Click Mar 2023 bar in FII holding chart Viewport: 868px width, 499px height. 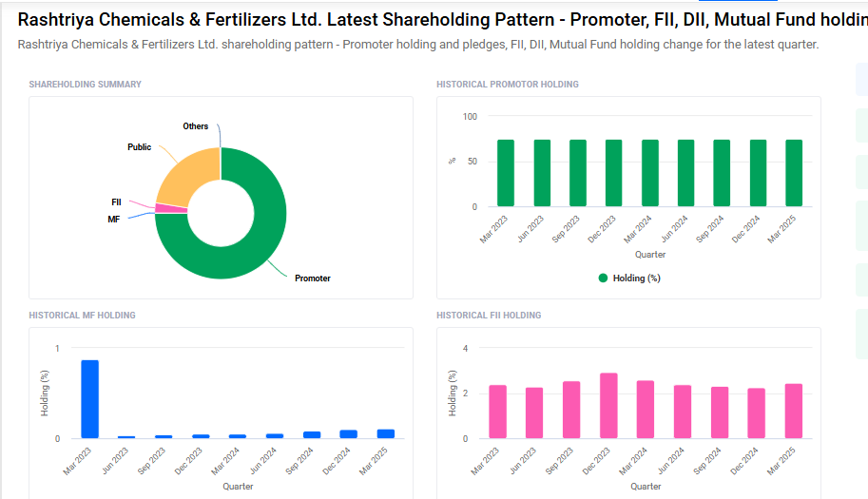[497, 413]
